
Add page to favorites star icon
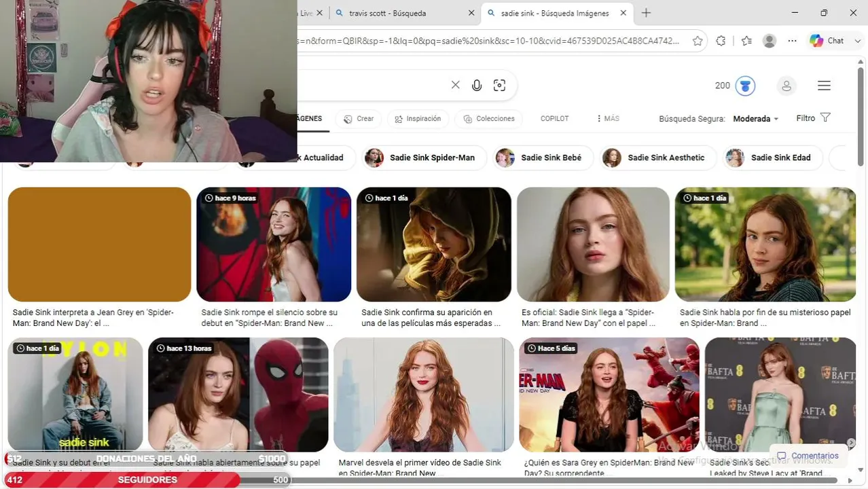coord(698,41)
